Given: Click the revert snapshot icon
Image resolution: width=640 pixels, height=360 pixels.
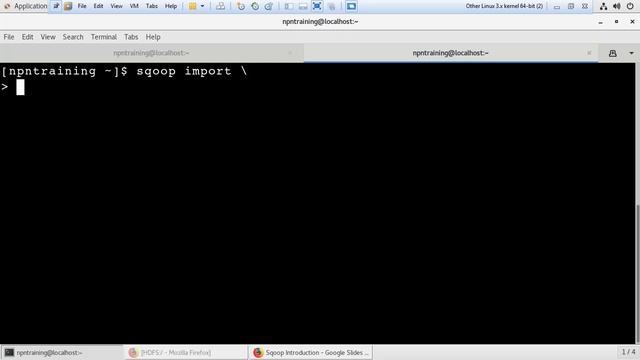Looking at the screenshot, I should coord(255,6).
